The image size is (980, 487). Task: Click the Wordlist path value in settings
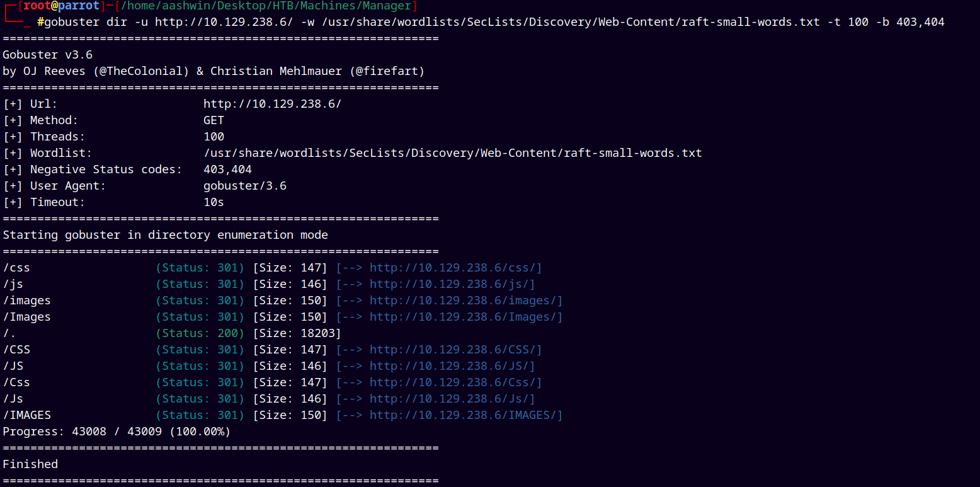pos(452,153)
